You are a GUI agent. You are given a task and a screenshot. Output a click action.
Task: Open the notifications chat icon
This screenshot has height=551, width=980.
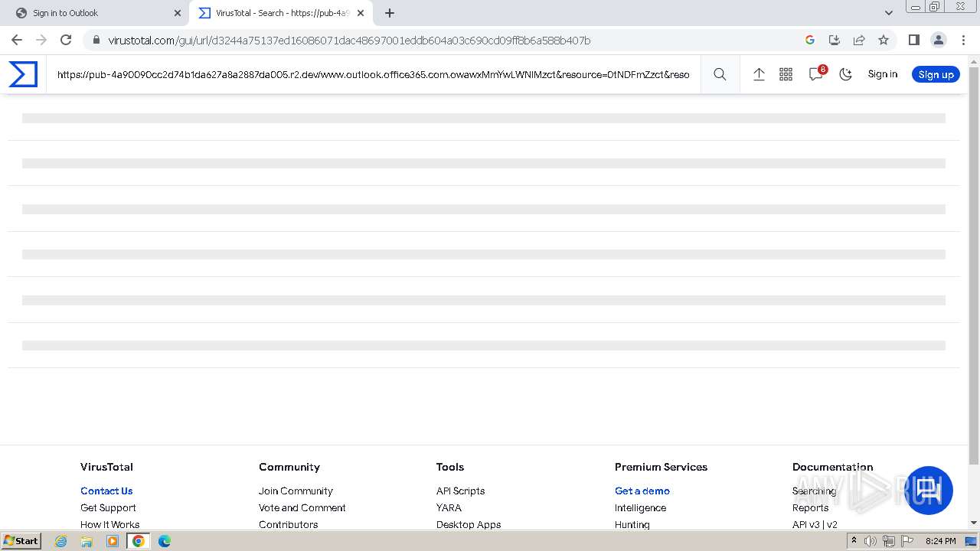816,74
